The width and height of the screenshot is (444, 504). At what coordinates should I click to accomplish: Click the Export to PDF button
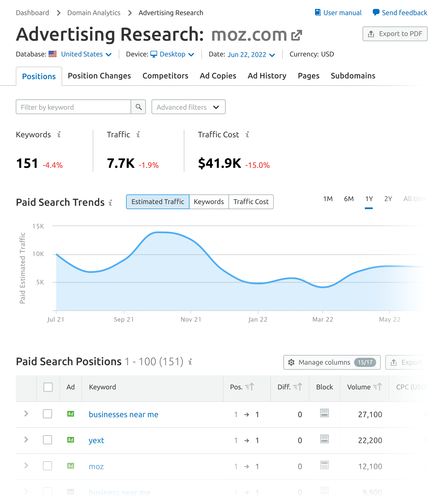(395, 34)
